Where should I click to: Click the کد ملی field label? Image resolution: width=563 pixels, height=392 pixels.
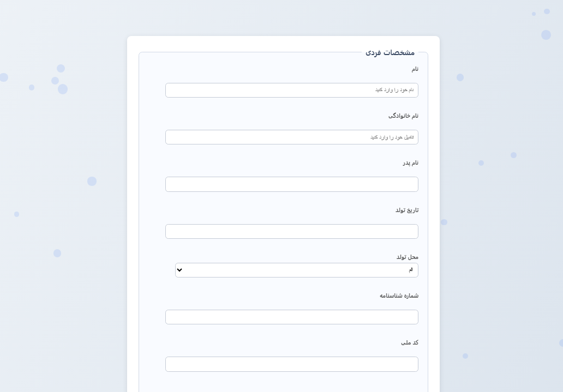[x=410, y=343]
